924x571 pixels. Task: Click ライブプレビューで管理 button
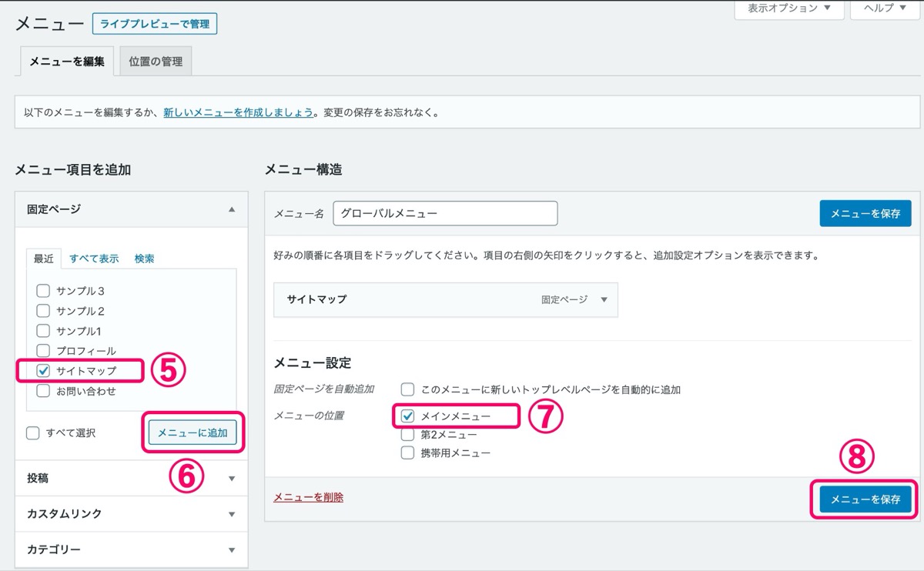click(x=155, y=24)
